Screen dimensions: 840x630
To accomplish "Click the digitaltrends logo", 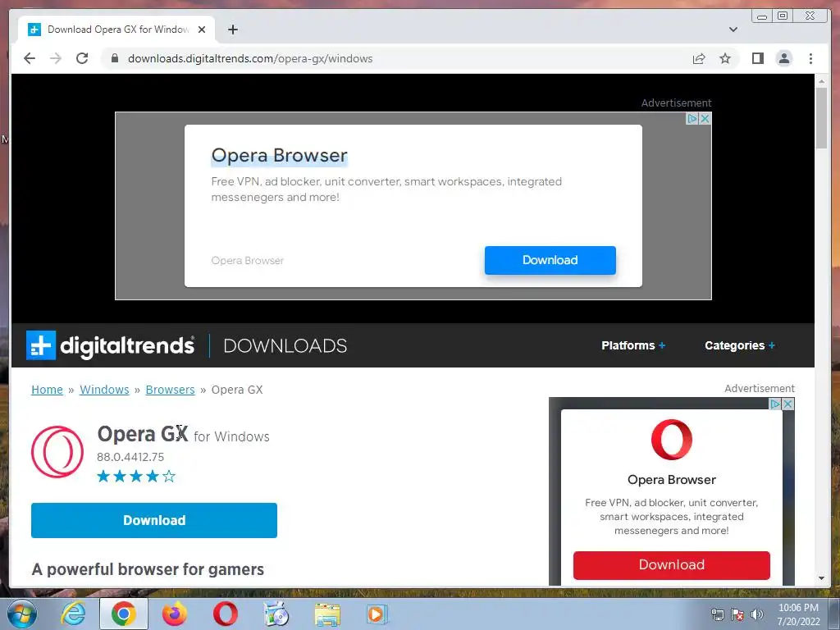I will (x=111, y=345).
